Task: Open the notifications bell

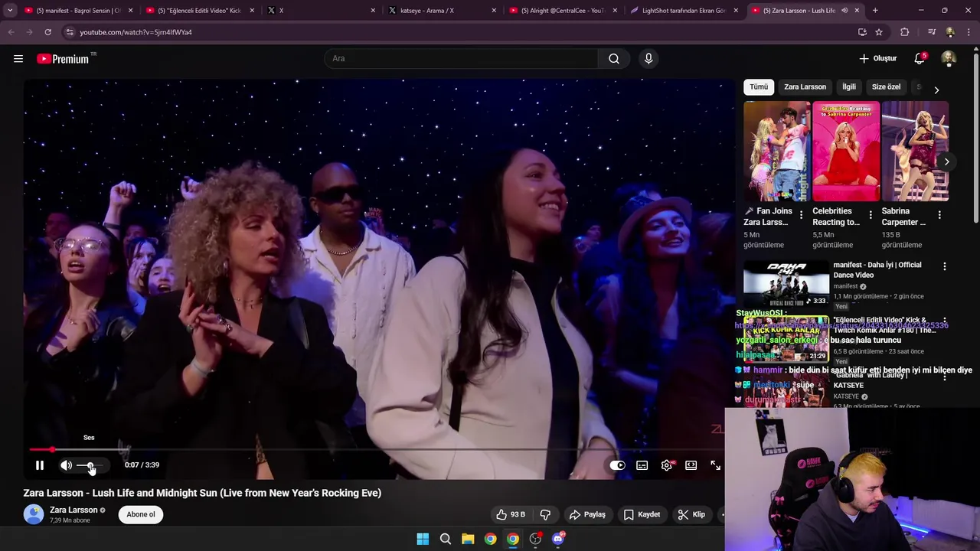Action: point(920,59)
